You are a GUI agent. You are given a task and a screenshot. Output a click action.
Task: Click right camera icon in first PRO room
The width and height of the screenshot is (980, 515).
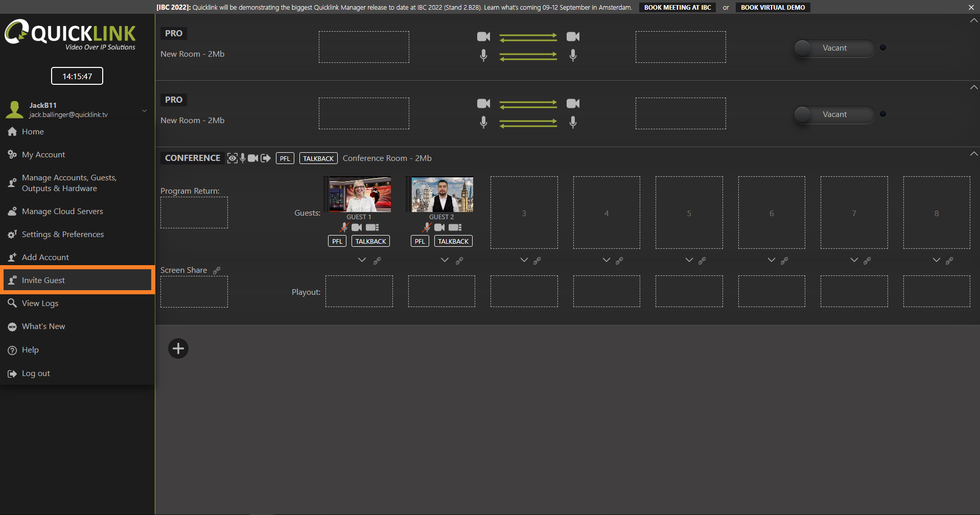(573, 37)
